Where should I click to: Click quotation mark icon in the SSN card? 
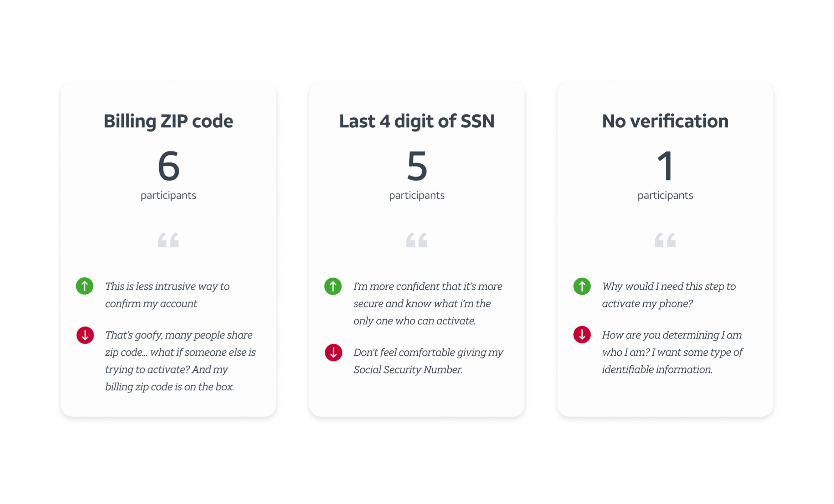pos(417,240)
